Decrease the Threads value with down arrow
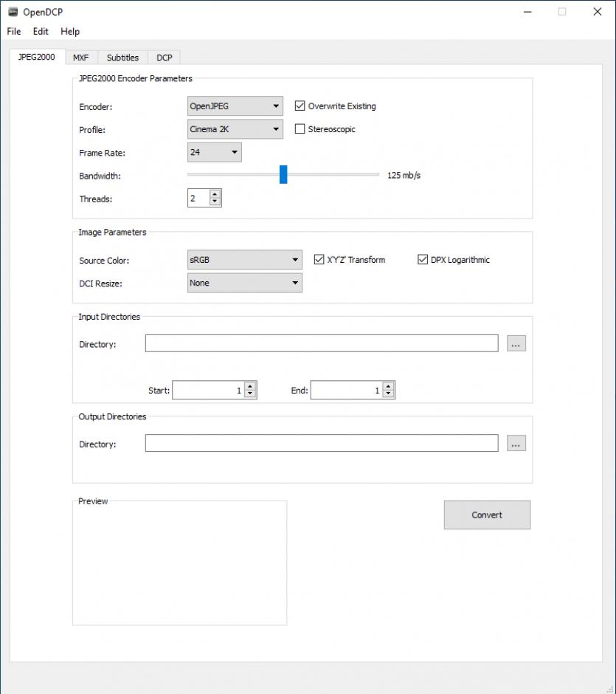 [x=215, y=202]
